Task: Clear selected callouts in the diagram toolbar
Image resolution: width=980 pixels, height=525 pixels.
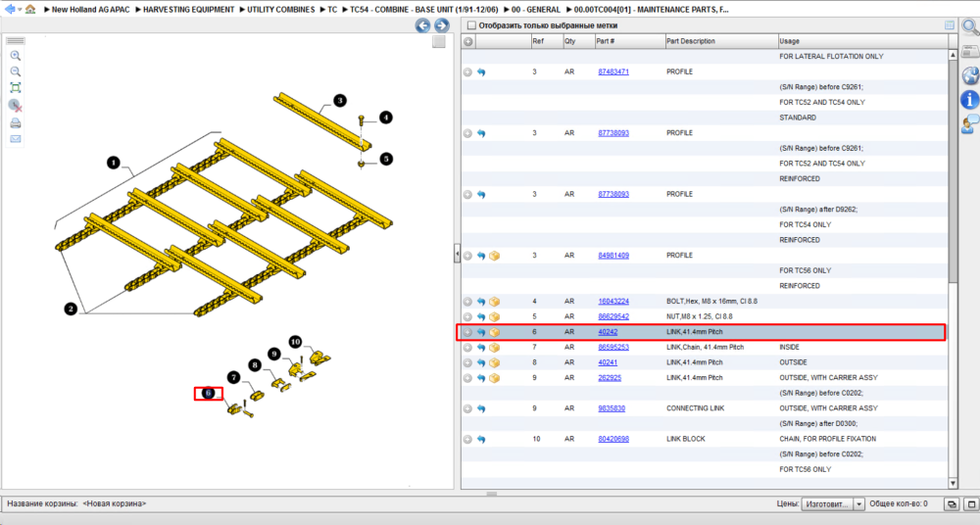Action: point(16,106)
